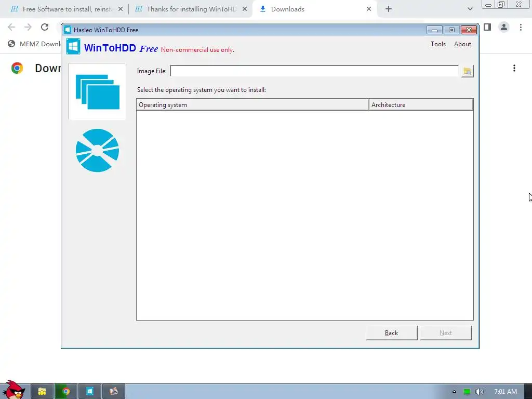Click the Chrome forward arrow

tap(28, 27)
